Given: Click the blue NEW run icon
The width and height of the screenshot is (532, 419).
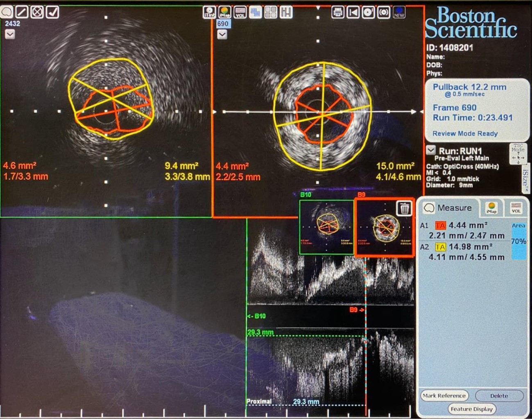Looking at the screenshot, I should (x=399, y=12).
